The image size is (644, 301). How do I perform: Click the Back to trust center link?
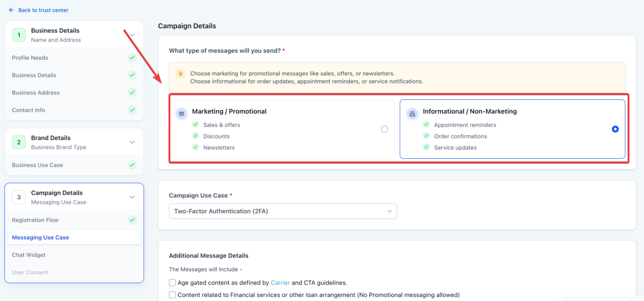point(43,10)
